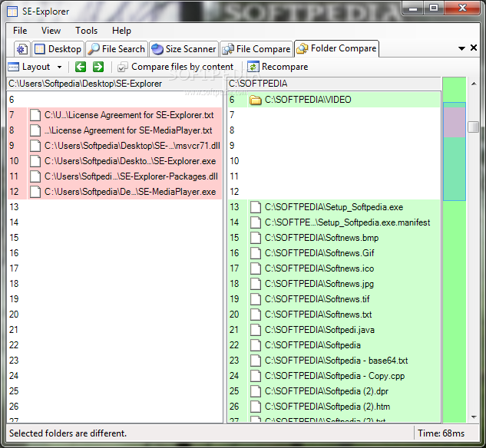
Task: Click the file icon for C:\SOFTPEDIA\Softpedia
Action: [256, 345]
